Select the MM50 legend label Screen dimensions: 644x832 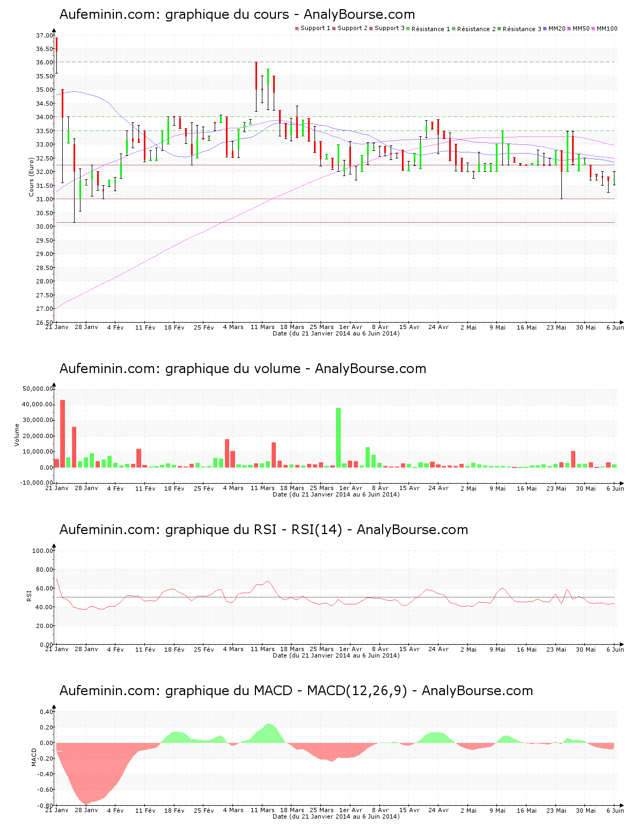pyautogui.click(x=581, y=28)
